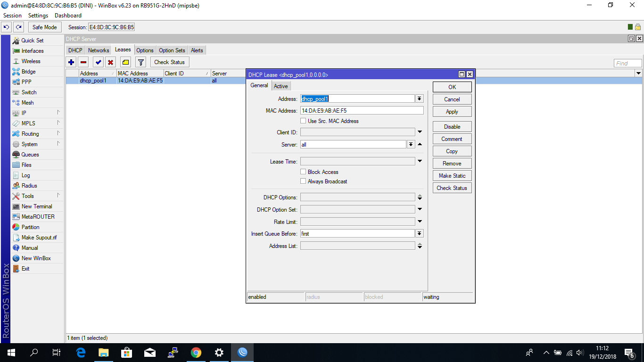Open Radius in sidebar

37,186
